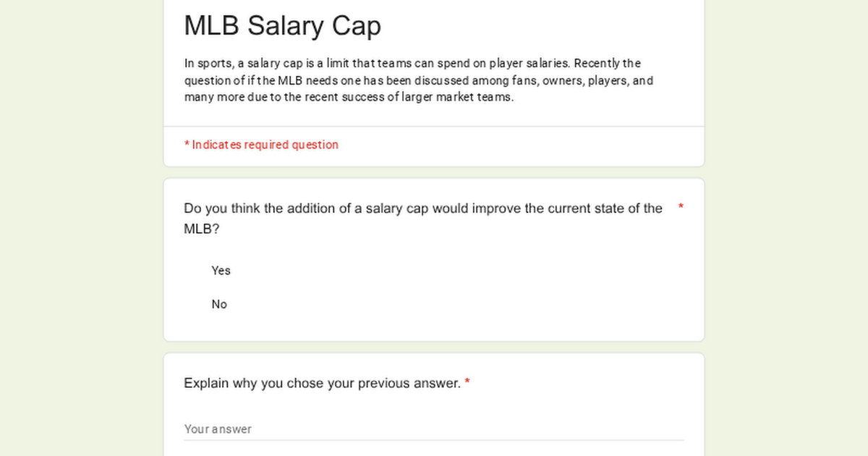The height and width of the screenshot is (456, 868).
Task: Choose No for the salary cap question
Action: coord(219,305)
